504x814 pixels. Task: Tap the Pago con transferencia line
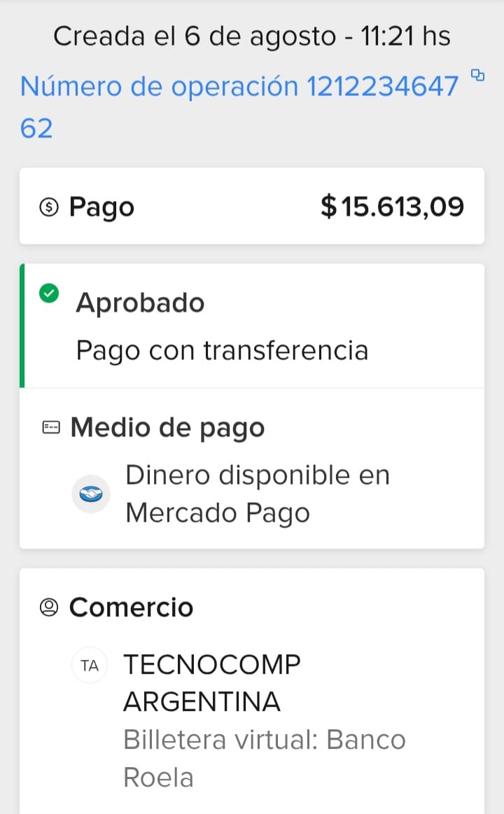pyautogui.click(x=222, y=350)
